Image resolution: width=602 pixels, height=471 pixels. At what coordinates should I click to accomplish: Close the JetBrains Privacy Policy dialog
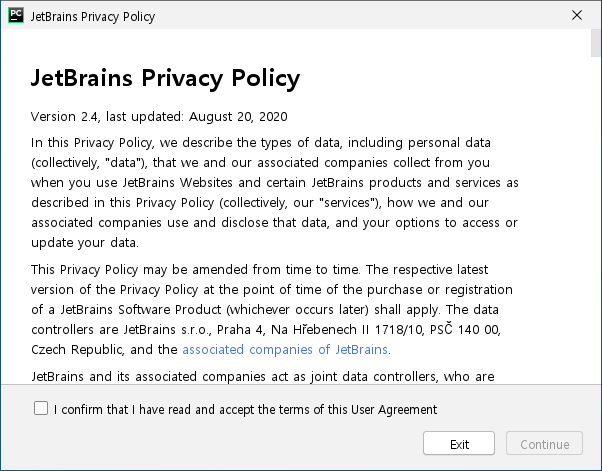(x=577, y=15)
